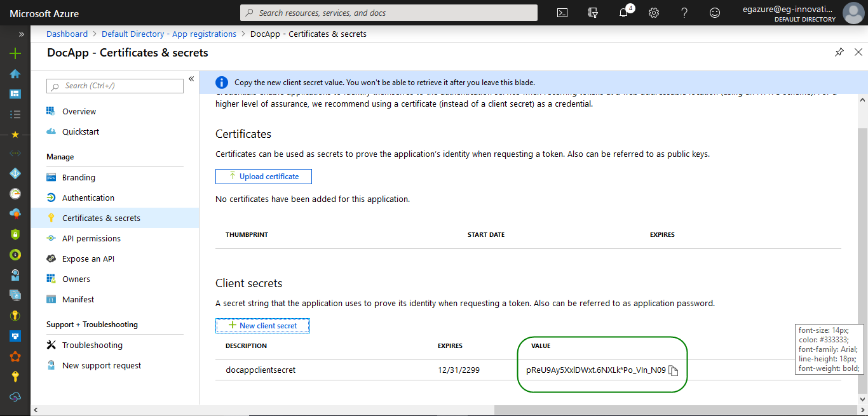Screen dimensions: 868x416
Task: Follow the Dashboard breadcrumb link
Action: coord(67,34)
